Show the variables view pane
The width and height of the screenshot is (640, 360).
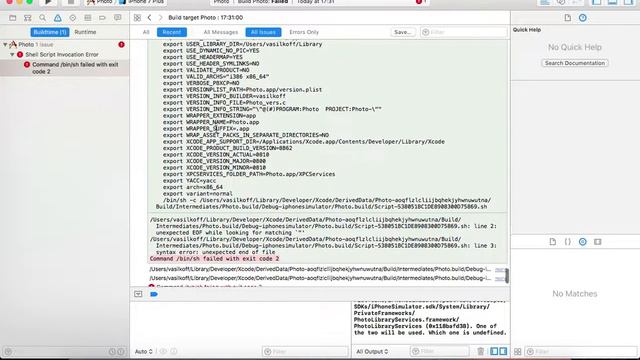[494, 351]
